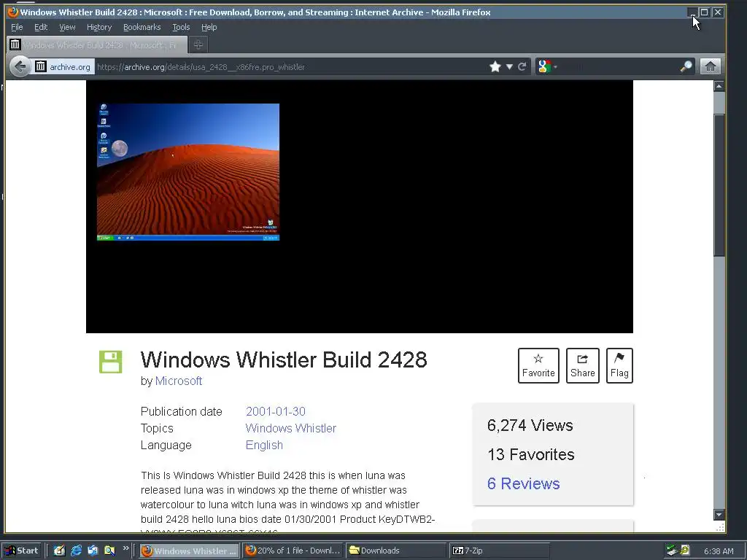Switch to the Windows Whistler taskbar button
The height and width of the screenshot is (560, 747).
(x=190, y=551)
